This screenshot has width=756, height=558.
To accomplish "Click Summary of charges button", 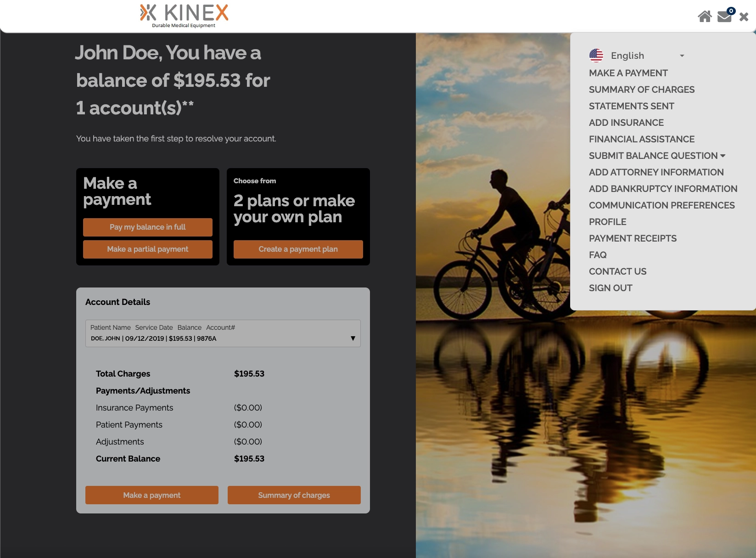I will pyautogui.click(x=294, y=495).
